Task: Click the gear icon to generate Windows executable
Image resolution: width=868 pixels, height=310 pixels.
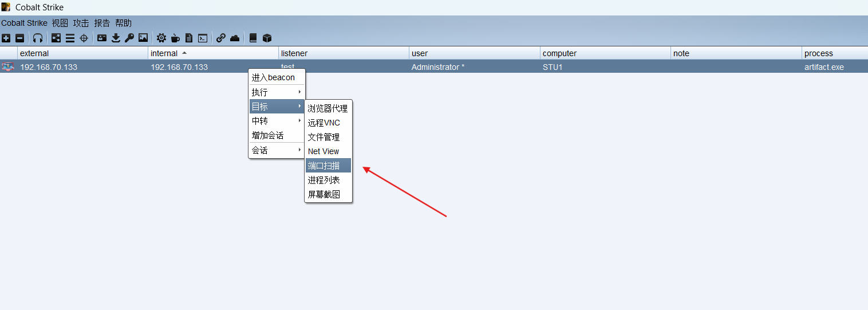Action: pos(161,38)
